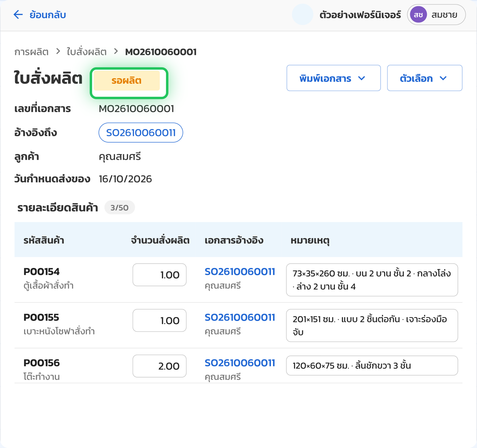Edit the note for ตู้เสื้อผ้าสั่งทำ
This screenshot has width=477, height=448.
[x=372, y=280]
